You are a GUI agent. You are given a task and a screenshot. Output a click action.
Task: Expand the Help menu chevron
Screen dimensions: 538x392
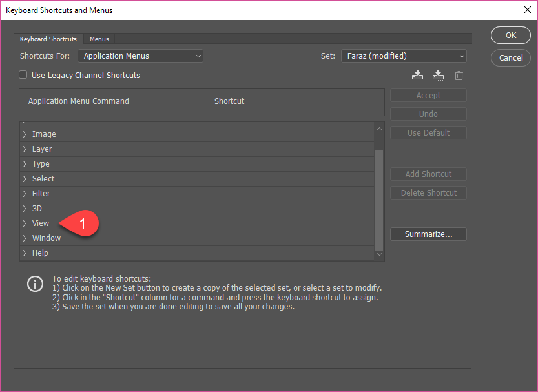25,253
